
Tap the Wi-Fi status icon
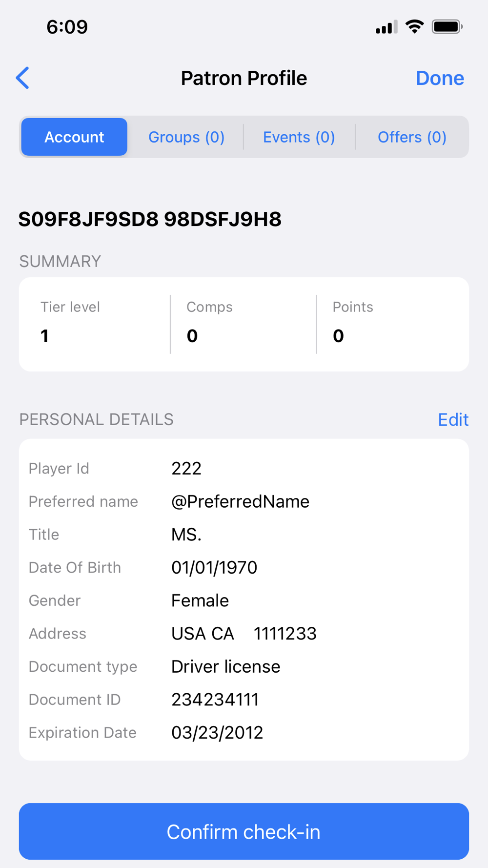click(x=414, y=27)
